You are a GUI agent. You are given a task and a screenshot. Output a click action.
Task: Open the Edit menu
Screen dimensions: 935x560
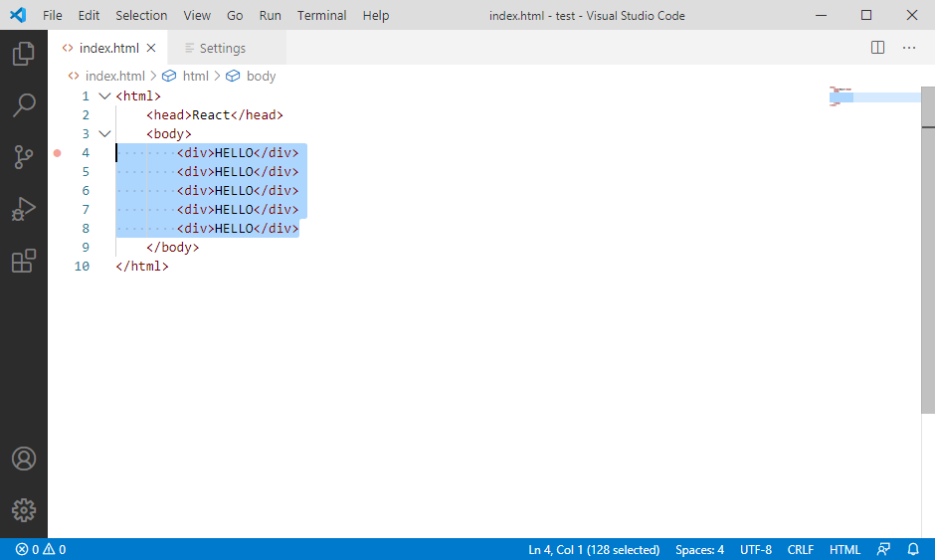pyautogui.click(x=89, y=16)
